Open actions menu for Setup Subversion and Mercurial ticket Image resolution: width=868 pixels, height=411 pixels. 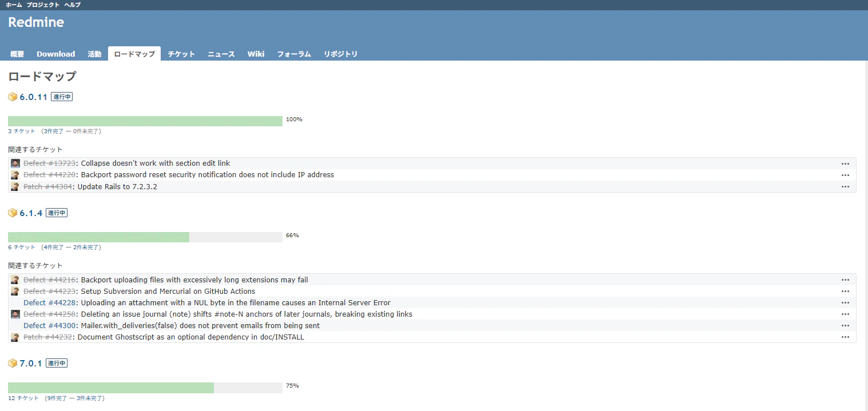point(845,292)
